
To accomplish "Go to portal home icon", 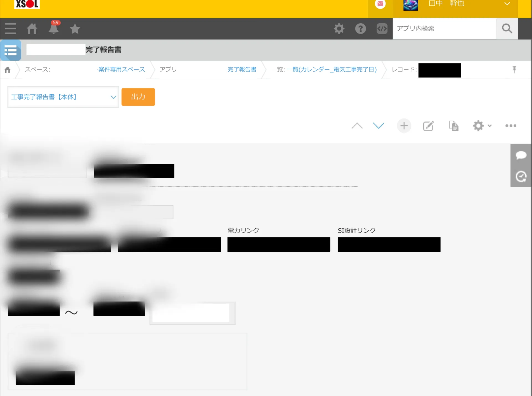I will [x=32, y=29].
